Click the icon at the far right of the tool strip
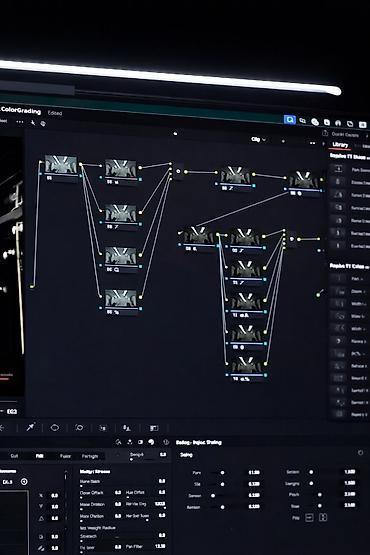 pyautogui.click(x=154, y=428)
